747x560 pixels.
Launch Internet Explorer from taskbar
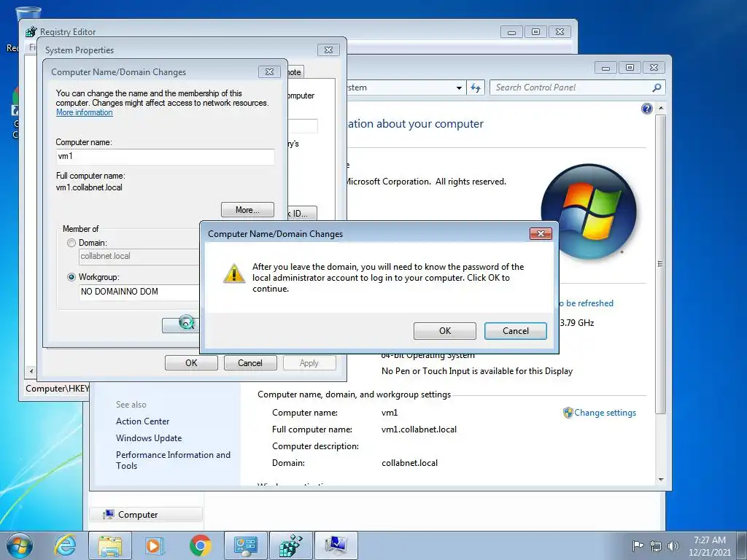65,545
